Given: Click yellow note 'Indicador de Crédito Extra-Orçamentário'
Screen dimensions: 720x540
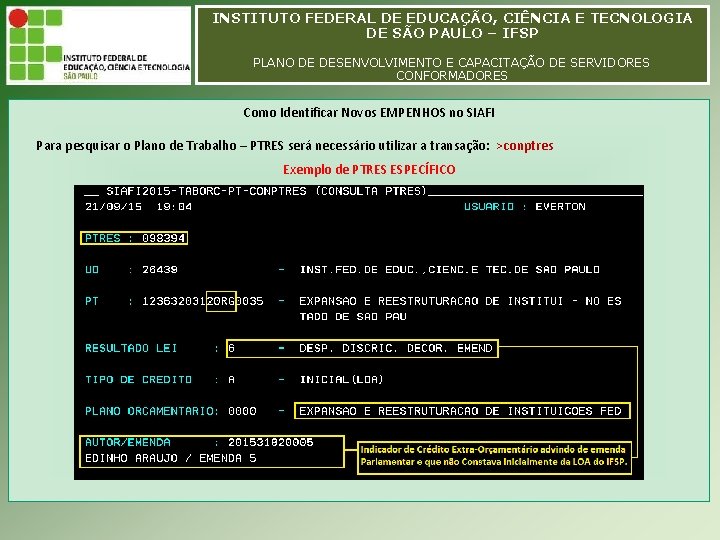Looking at the screenshot, I should (x=494, y=456).
